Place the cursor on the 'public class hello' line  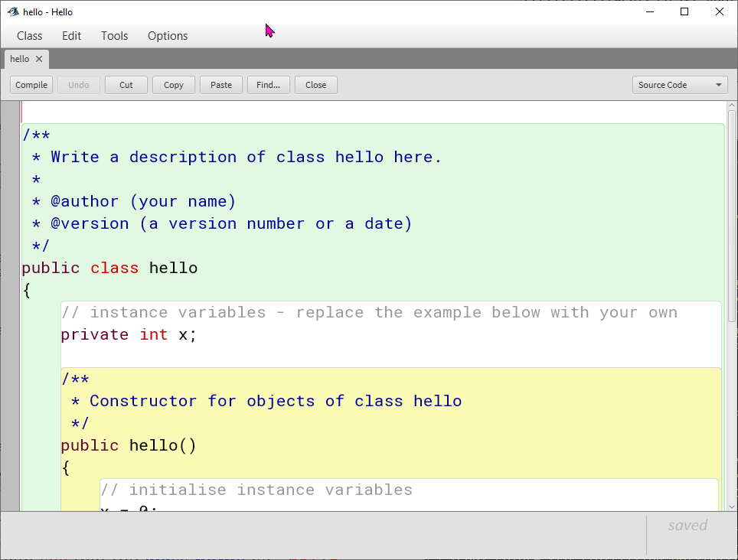109,269
